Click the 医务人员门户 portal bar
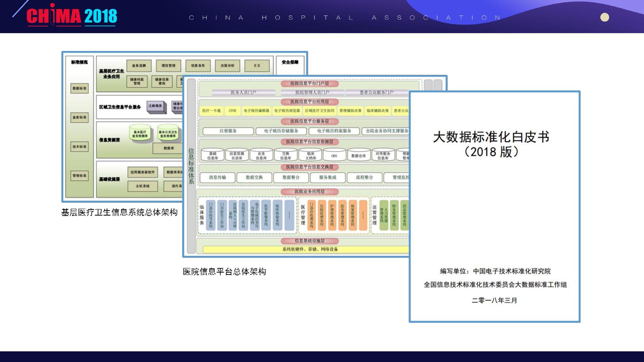Viewport: 644px width, 362px height. click(244, 92)
